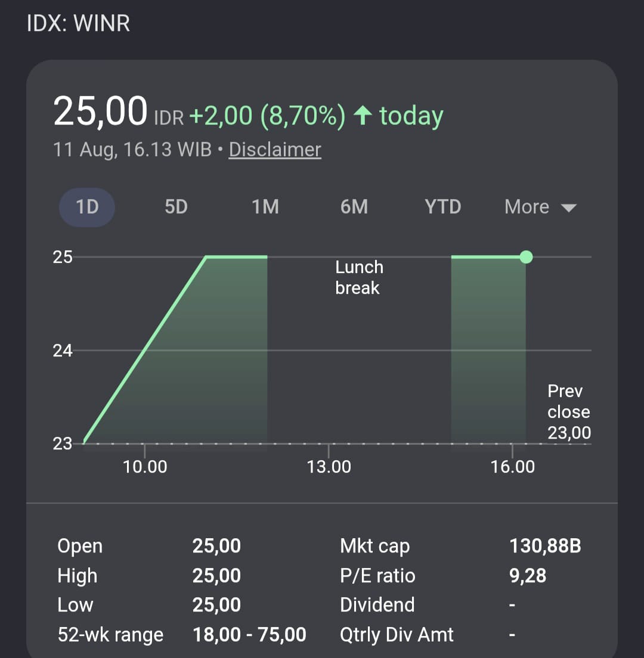Screen dimensions: 644x658
Task: Click the green up arrow icon
Action: (x=363, y=115)
